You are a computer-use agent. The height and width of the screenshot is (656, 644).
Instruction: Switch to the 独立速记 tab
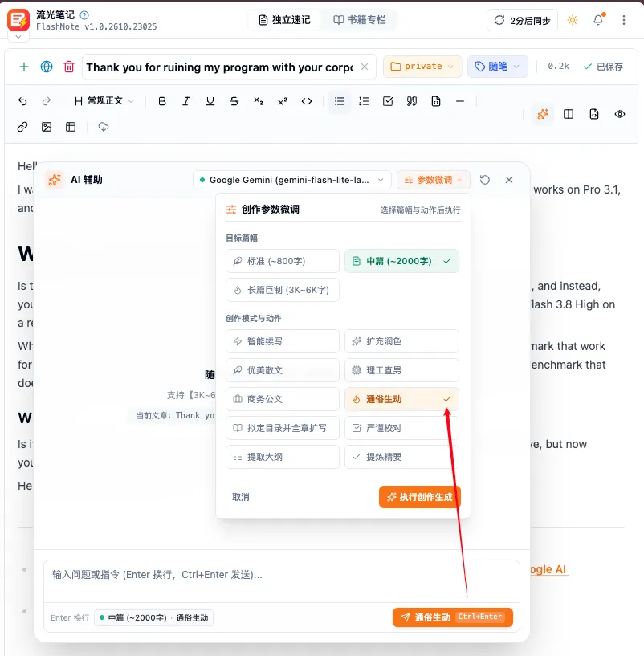point(284,20)
